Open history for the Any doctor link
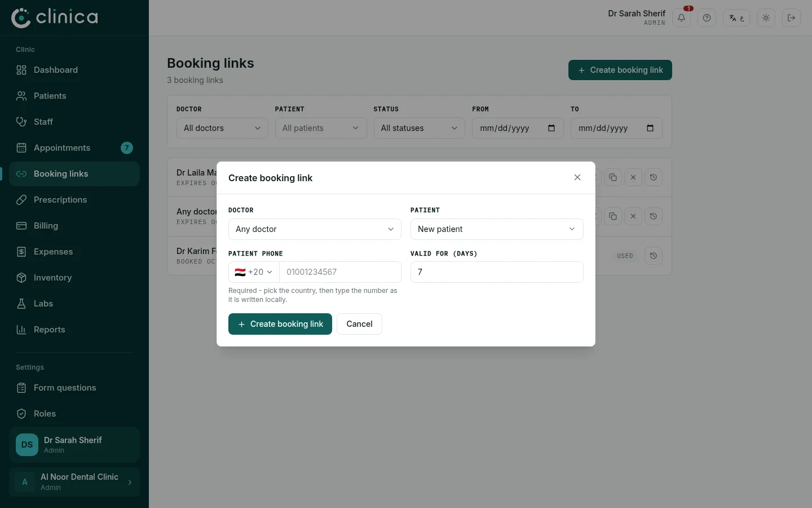 coord(654,216)
